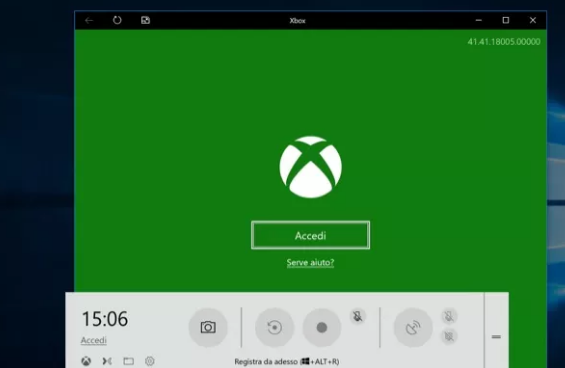
Task: Start recording with the record button
Action: tap(322, 327)
